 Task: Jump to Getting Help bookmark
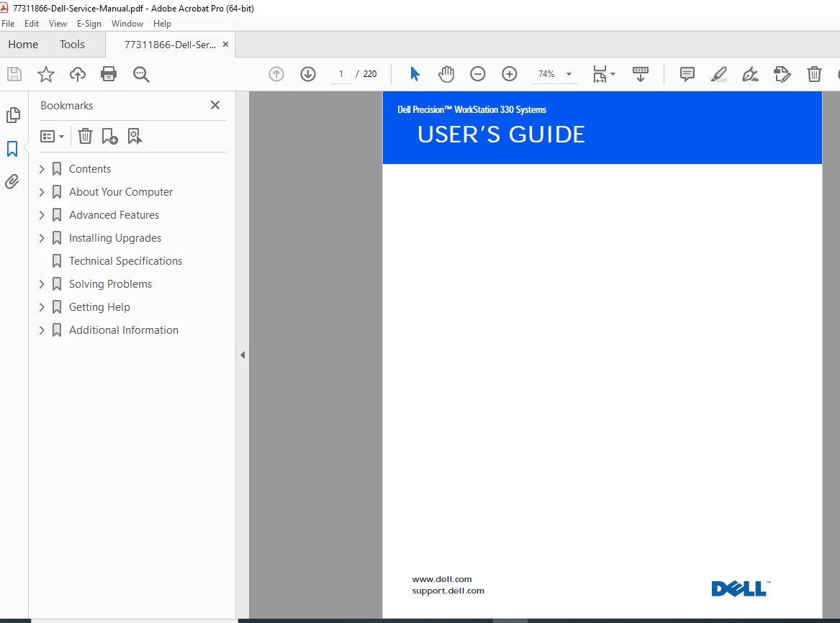tap(99, 307)
